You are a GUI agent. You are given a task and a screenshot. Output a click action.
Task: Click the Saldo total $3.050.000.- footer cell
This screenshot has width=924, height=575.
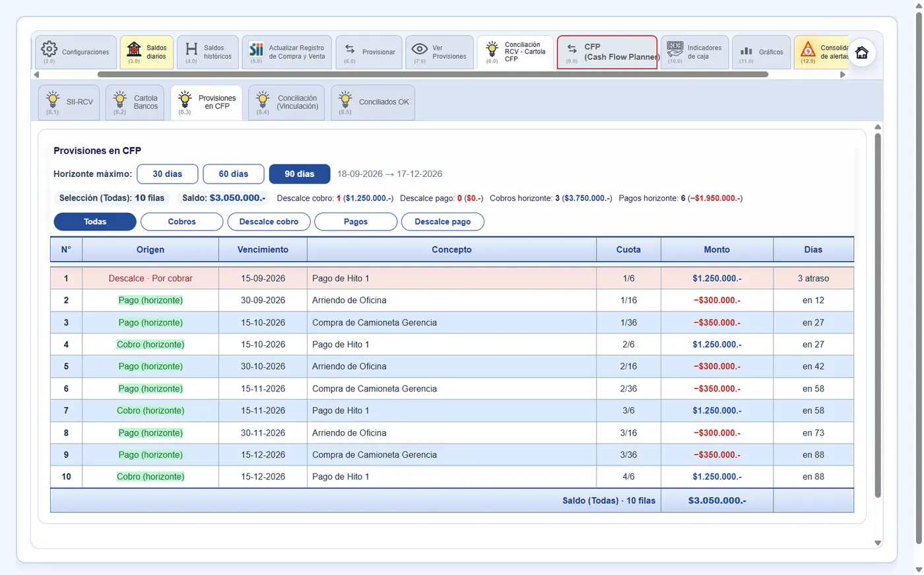click(717, 500)
